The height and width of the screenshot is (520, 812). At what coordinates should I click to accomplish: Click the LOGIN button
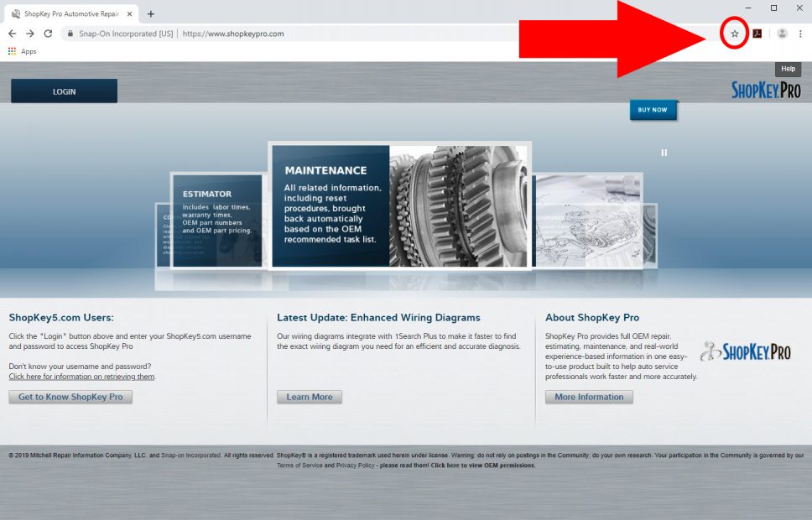point(63,90)
